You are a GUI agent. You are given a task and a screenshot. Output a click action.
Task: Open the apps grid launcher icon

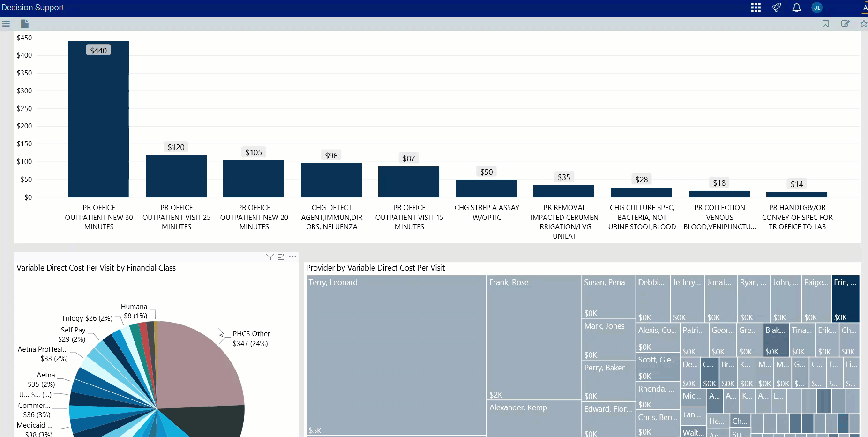[x=756, y=8]
